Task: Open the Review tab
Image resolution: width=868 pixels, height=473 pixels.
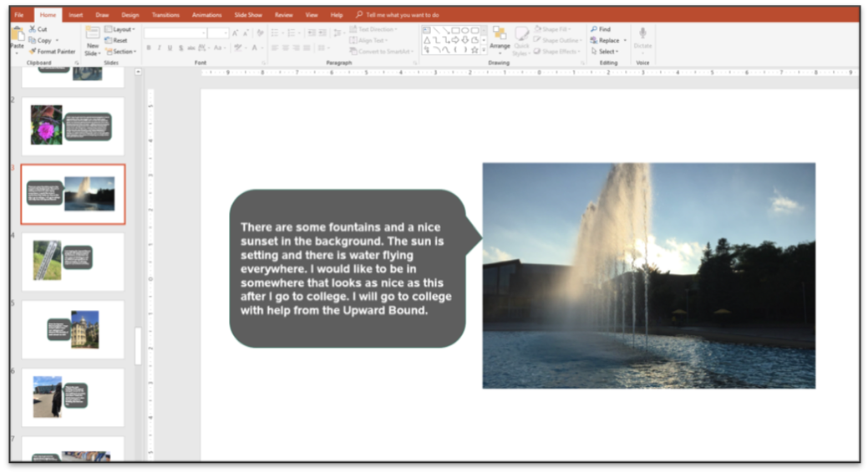Action: coord(283,15)
